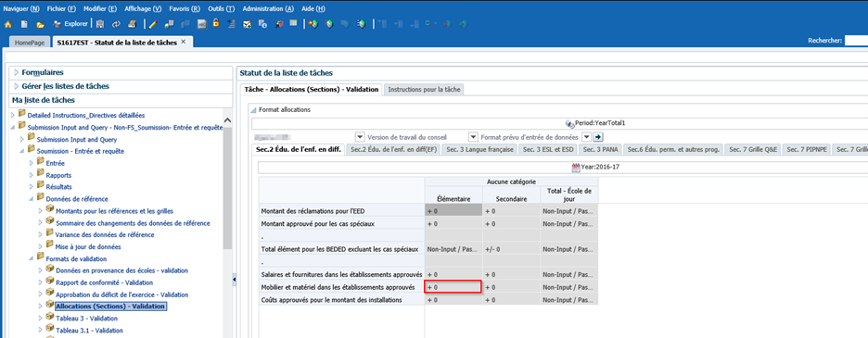
Task: Click folder icon beside Résultats
Action: tap(41, 185)
